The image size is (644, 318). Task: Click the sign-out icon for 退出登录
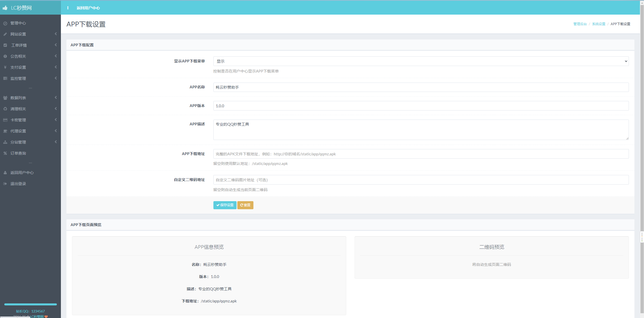click(5, 184)
